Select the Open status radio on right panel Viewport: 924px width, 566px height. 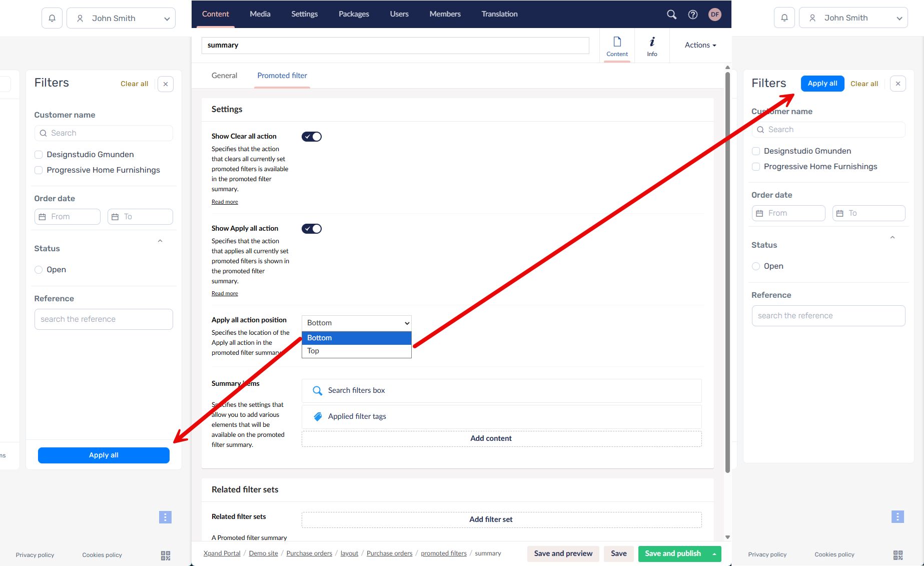pyautogui.click(x=756, y=266)
